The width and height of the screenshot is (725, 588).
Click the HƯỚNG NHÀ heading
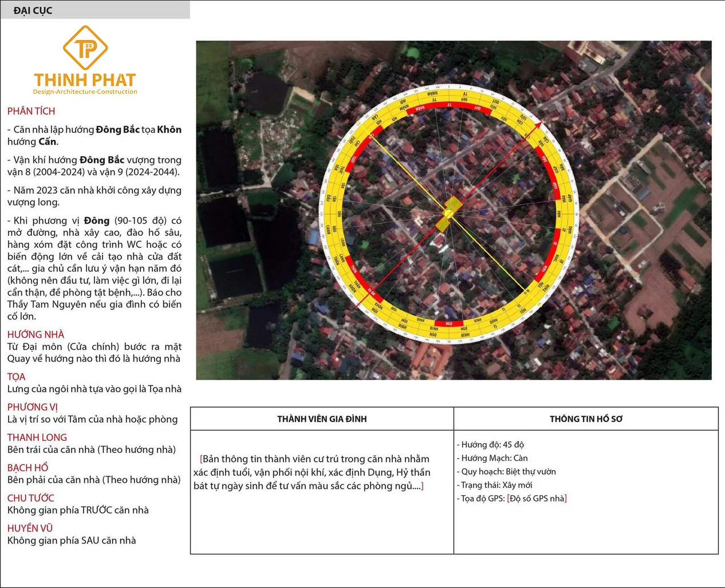pos(36,334)
